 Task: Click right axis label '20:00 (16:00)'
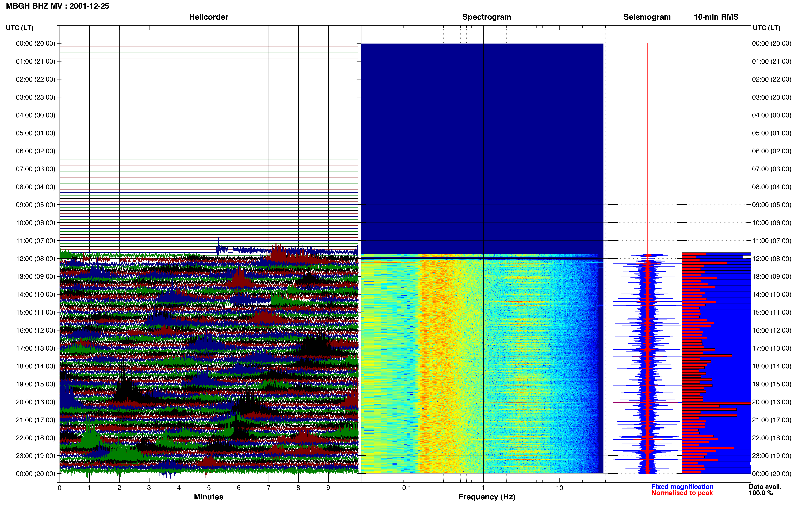[772, 402]
